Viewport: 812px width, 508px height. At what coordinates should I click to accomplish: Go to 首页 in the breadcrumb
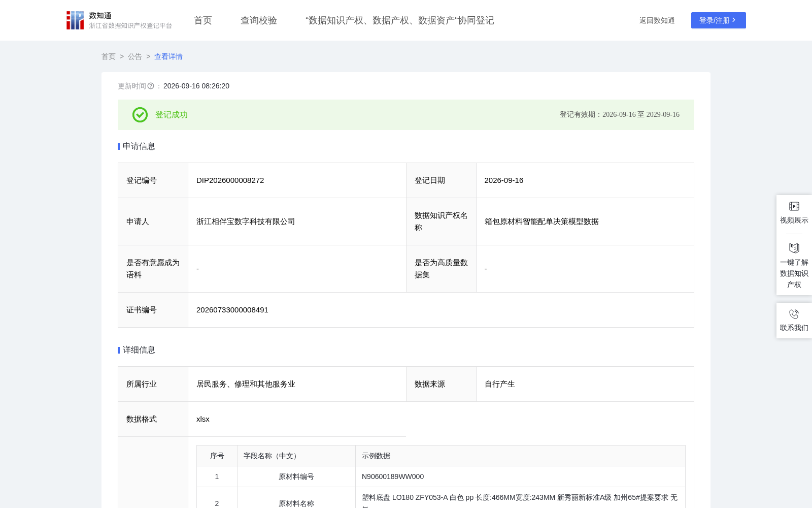pos(109,56)
